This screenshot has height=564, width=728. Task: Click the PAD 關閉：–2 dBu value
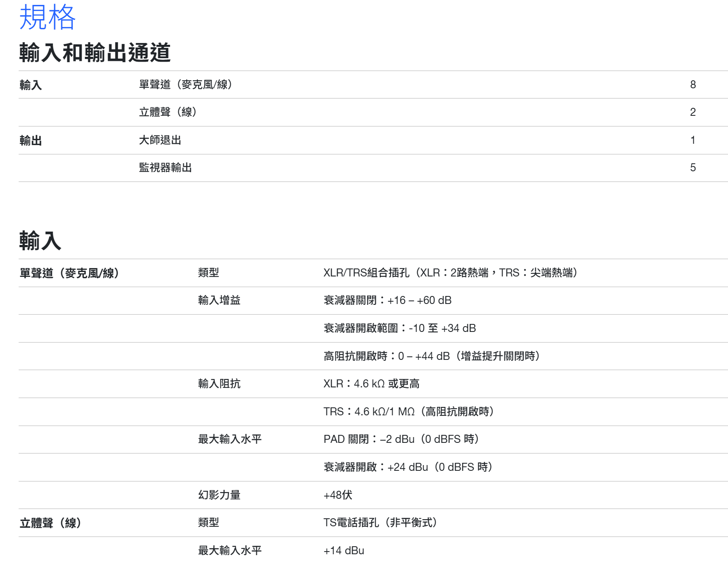pyautogui.click(x=401, y=439)
